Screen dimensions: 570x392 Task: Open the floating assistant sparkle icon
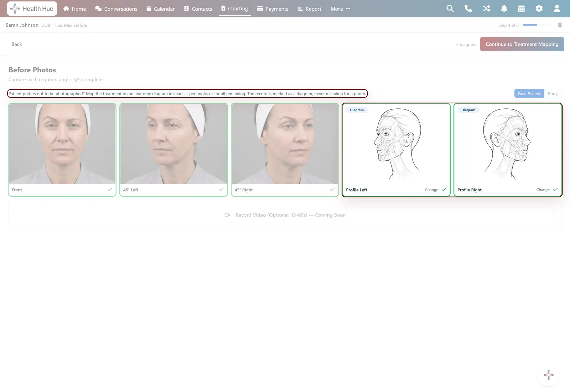pyautogui.click(x=549, y=375)
